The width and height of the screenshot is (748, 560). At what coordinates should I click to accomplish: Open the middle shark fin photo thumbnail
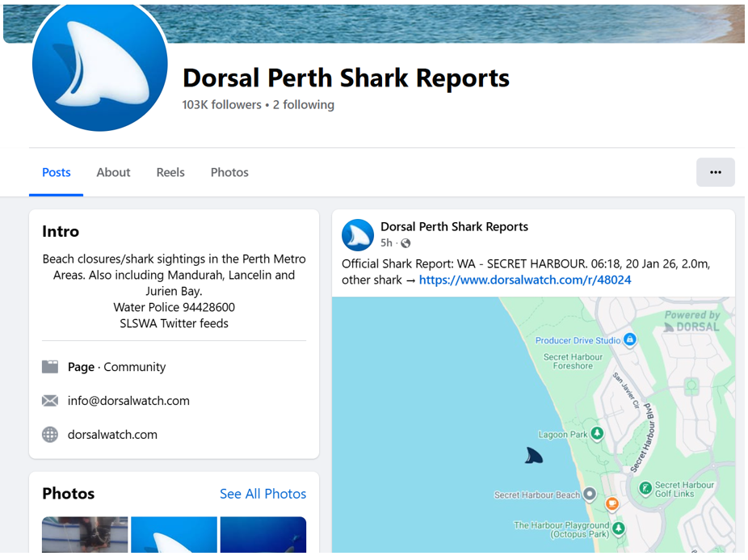174,535
